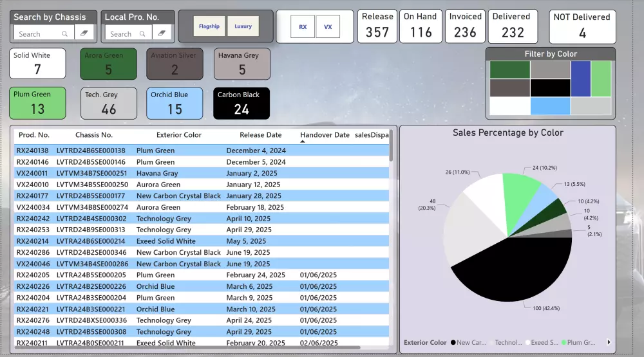Viewport: 644px width, 357px height.
Task: Sort table by Chassis No. column header
Action: [93, 134]
